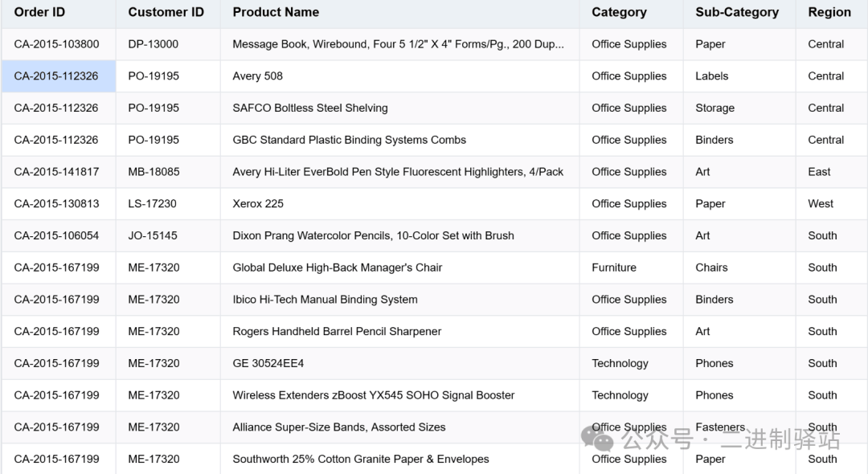Click order ID CA-2015-103800 cell
The image size is (868, 474).
click(56, 44)
